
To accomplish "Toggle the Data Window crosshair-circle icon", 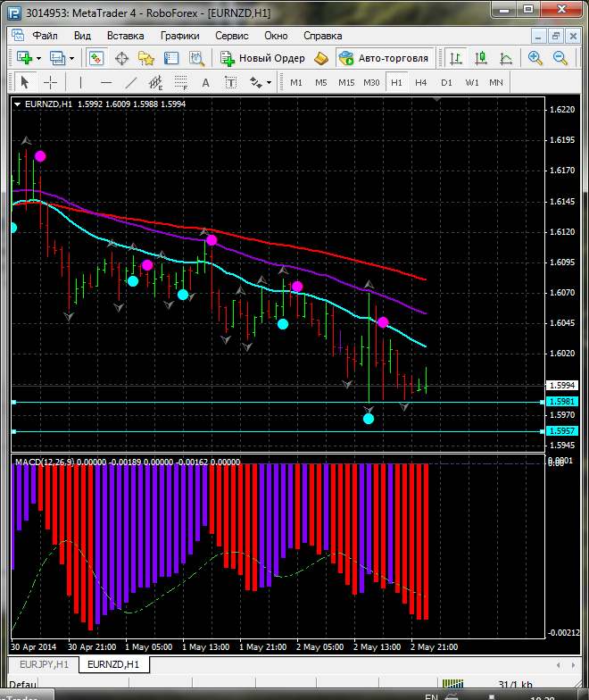I will click(x=121, y=59).
